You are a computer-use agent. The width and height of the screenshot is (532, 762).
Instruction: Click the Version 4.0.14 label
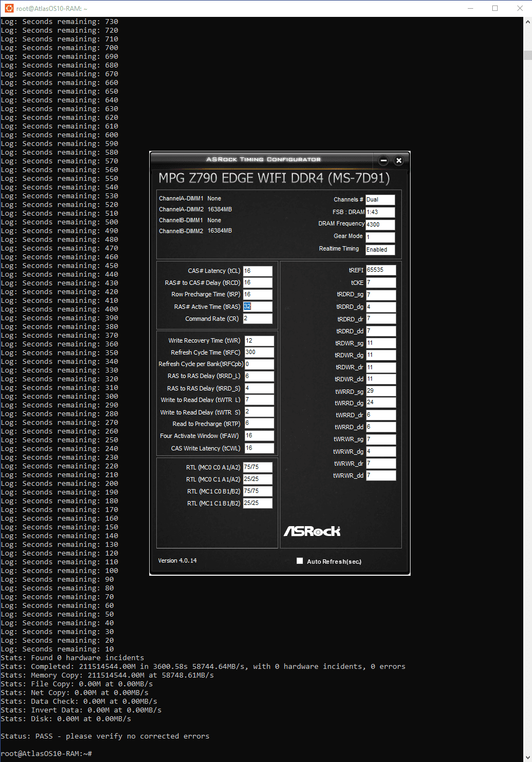click(178, 560)
